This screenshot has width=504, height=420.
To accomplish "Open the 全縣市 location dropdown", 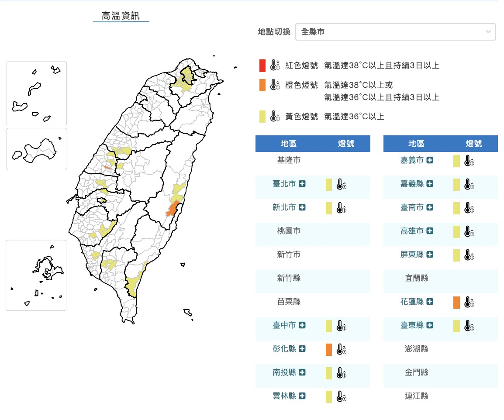I will [x=395, y=32].
